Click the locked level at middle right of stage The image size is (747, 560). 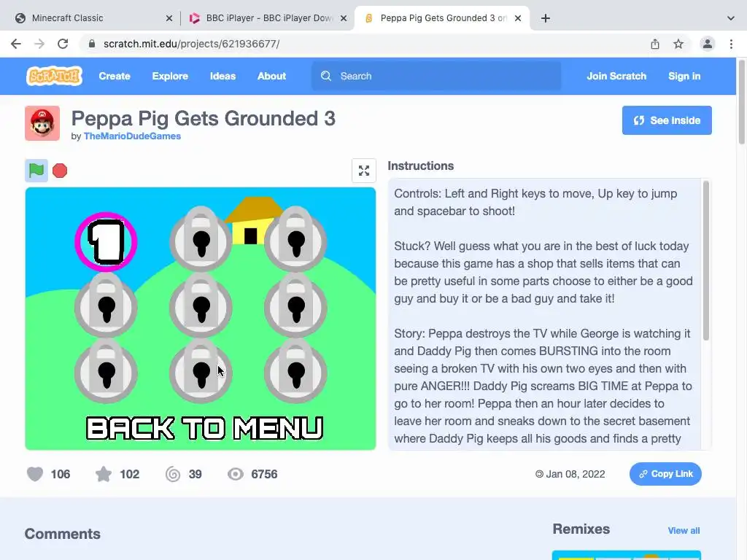tap(295, 305)
